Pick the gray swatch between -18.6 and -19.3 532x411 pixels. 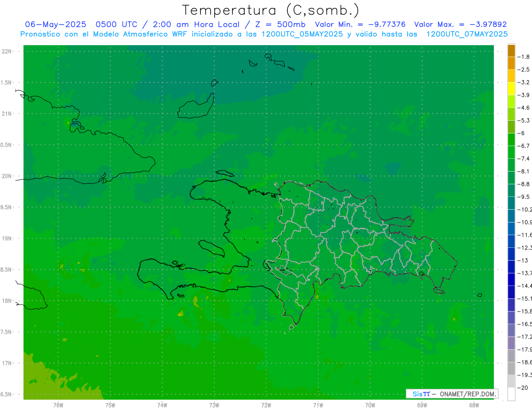point(511,368)
